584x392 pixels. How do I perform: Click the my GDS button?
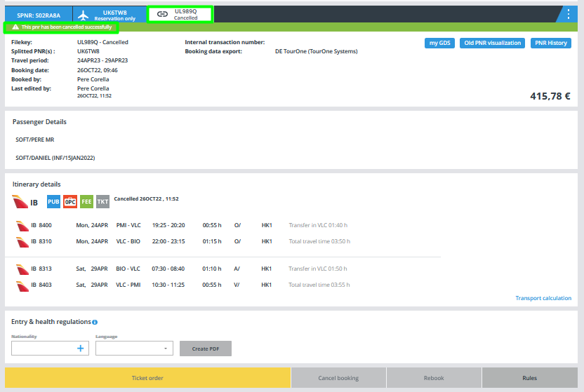click(x=440, y=43)
